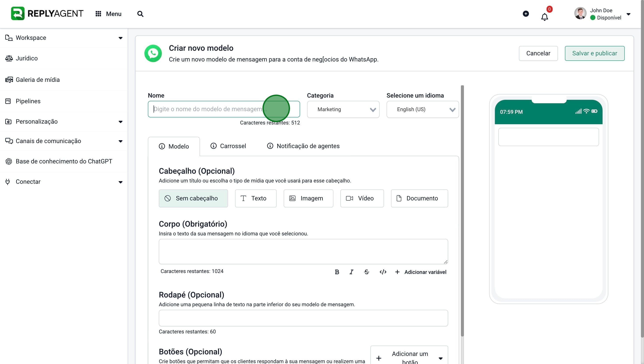This screenshot has width=644, height=364.
Task: Select the Vídeo header option
Action: (362, 198)
